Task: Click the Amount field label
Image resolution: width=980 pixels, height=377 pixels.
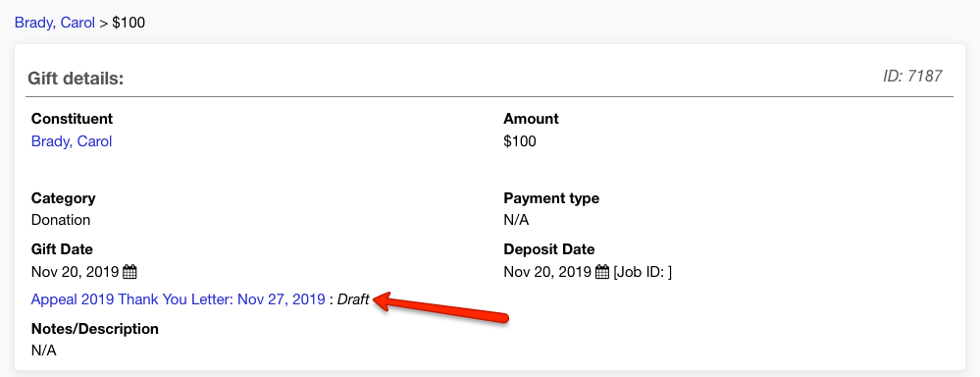Action: [x=532, y=119]
